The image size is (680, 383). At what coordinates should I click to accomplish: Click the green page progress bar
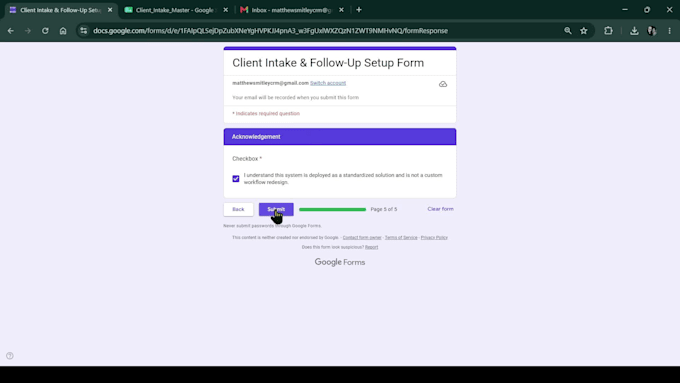(x=332, y=210)
